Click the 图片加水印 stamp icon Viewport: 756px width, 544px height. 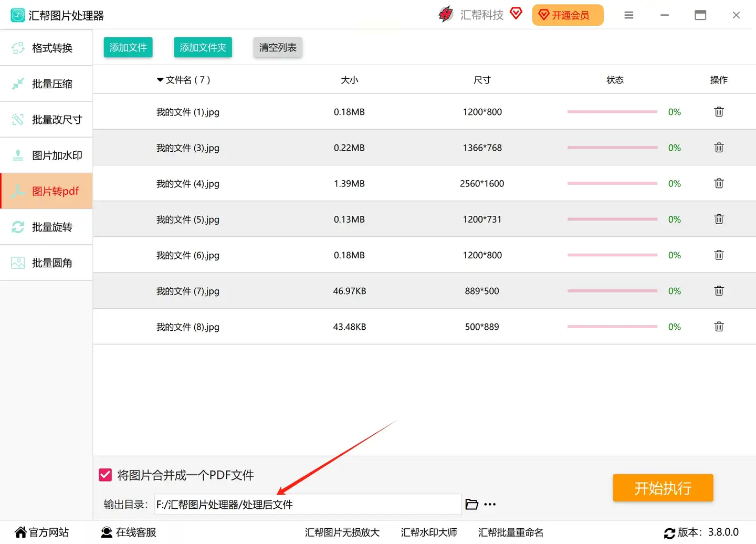(x=18, y=155)
